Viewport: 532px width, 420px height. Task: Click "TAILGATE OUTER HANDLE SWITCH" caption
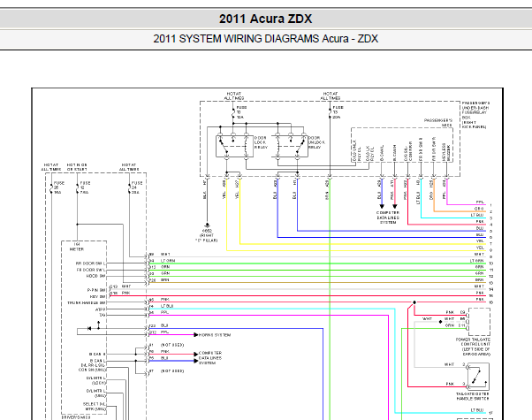(x=473, y=396)
